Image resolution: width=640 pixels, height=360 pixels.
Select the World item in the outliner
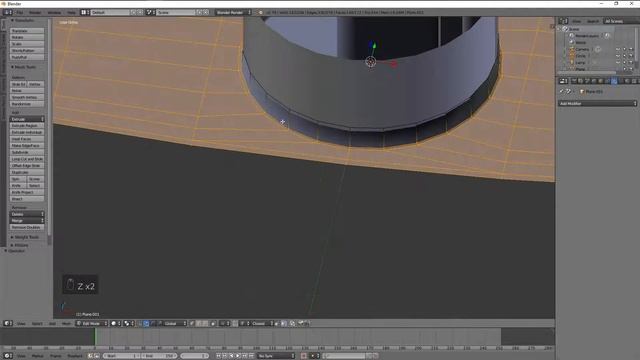click(581, 42)
